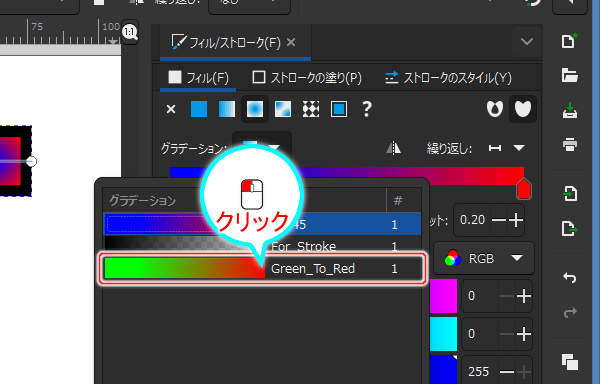Click the reverse gradient direction icon
The image size is (600, 384).
coord(393,148)
